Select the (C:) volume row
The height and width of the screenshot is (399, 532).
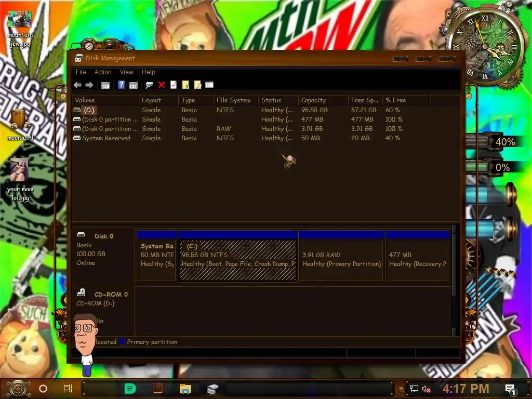(251, 110)
